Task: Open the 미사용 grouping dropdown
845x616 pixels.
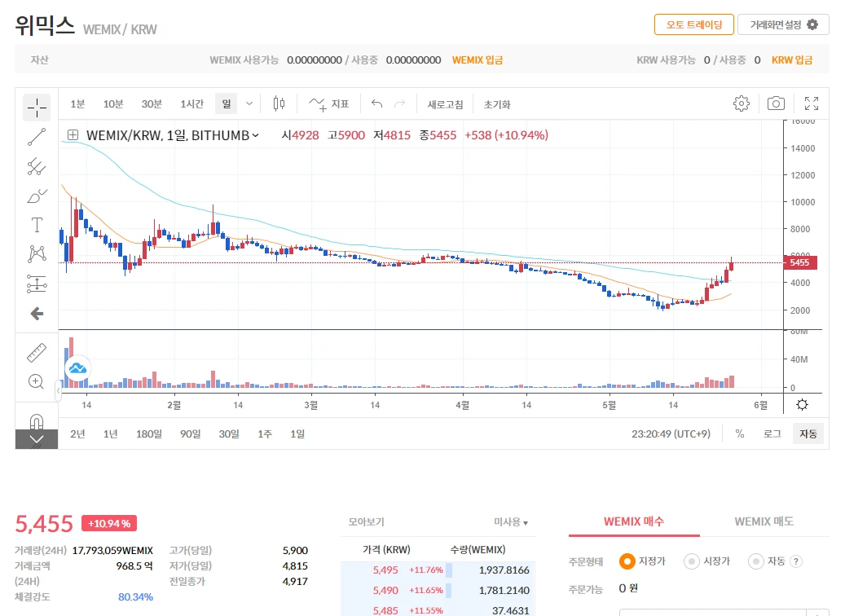Action: click(511, 522)
